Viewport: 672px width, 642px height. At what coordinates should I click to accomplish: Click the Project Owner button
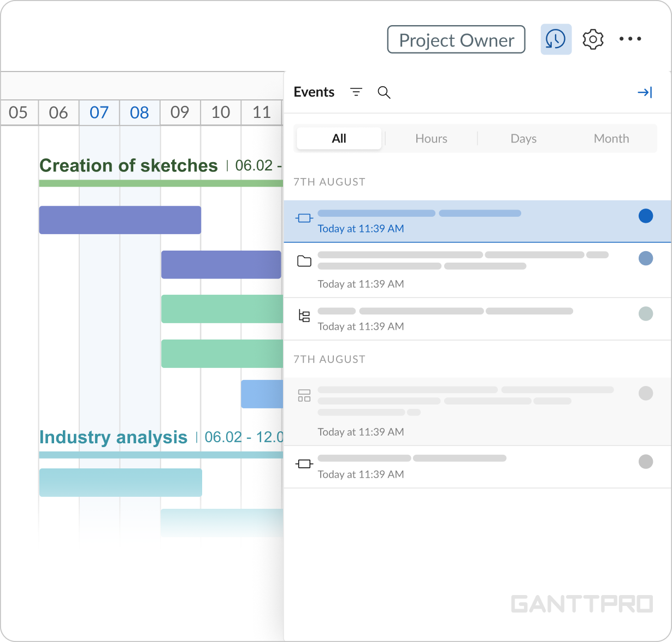(x=456, y=40)
